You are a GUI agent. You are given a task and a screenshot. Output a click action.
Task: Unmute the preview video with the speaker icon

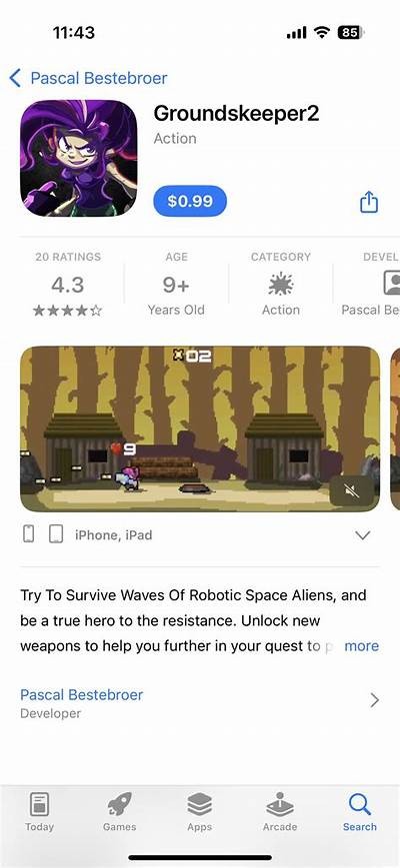pyautogui.click(x=351, y=489)
